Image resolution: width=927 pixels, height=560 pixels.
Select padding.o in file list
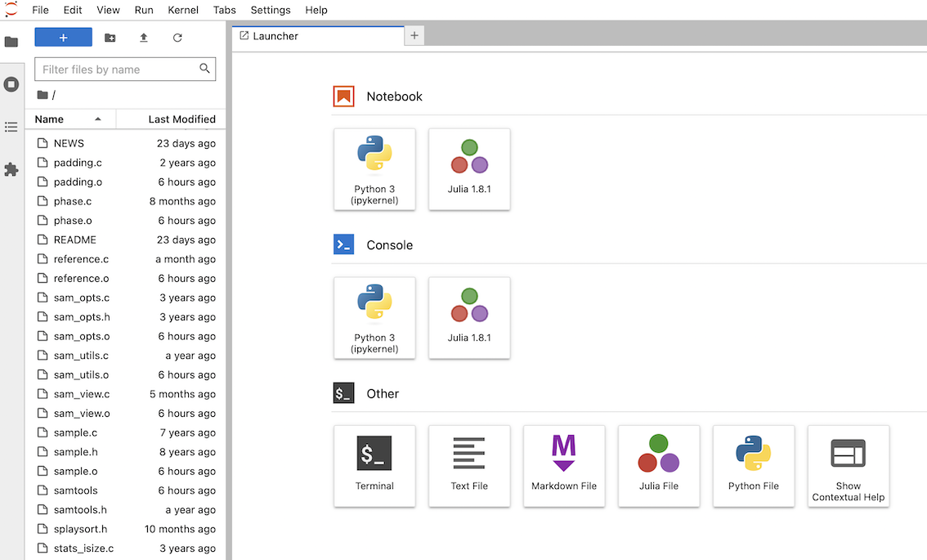(x=125, y=181)
